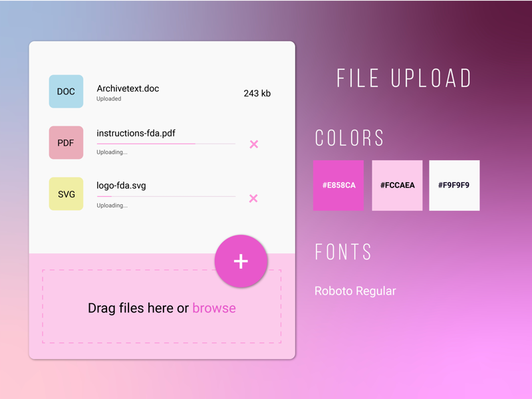
Task: Click the SVG file type icon
Action: tap(65, 195)
